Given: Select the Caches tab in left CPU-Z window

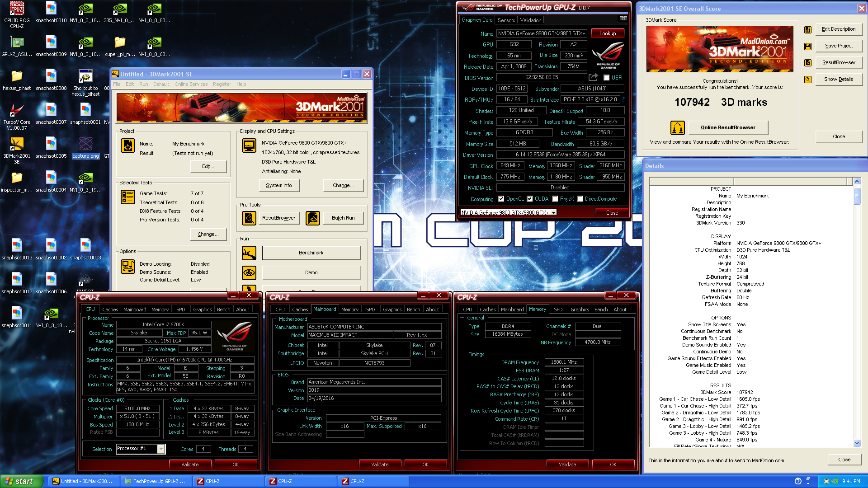Looking at the screenshot, I should tap(110, 310).
